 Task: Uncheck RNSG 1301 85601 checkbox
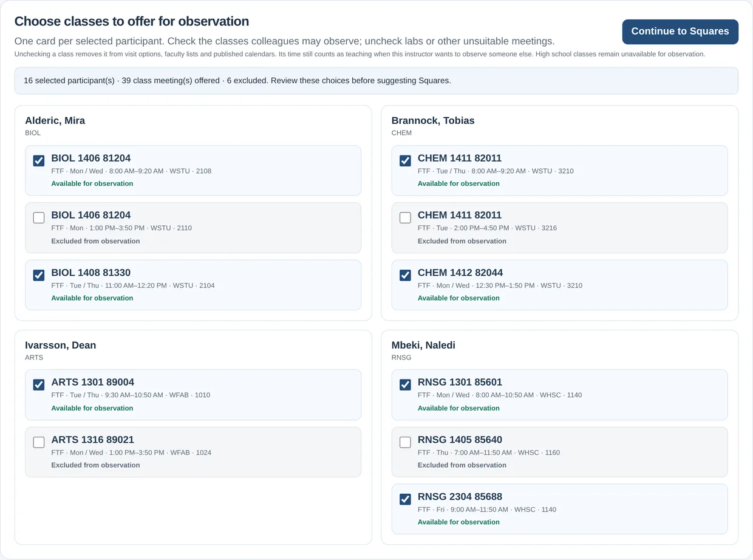click(x=405, y=384)
